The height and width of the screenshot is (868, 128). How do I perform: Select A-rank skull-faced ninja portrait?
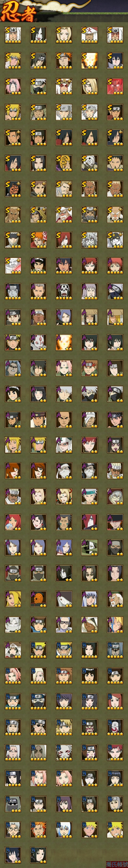tap(64, 291)
